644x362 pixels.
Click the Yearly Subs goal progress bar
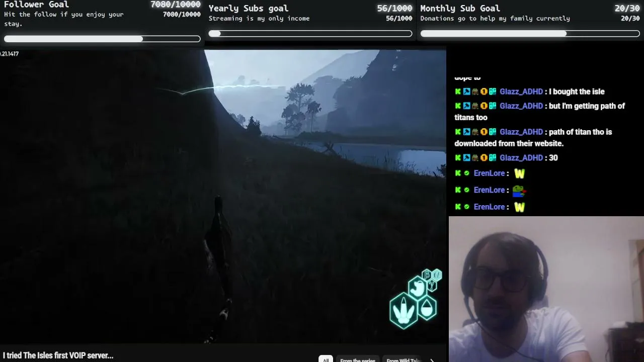pyautogui.click(x=310, y=34)
